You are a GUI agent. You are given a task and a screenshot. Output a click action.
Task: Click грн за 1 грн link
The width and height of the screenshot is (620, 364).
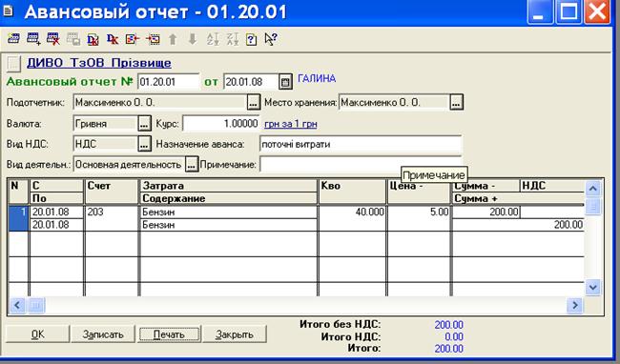(291, 124)
